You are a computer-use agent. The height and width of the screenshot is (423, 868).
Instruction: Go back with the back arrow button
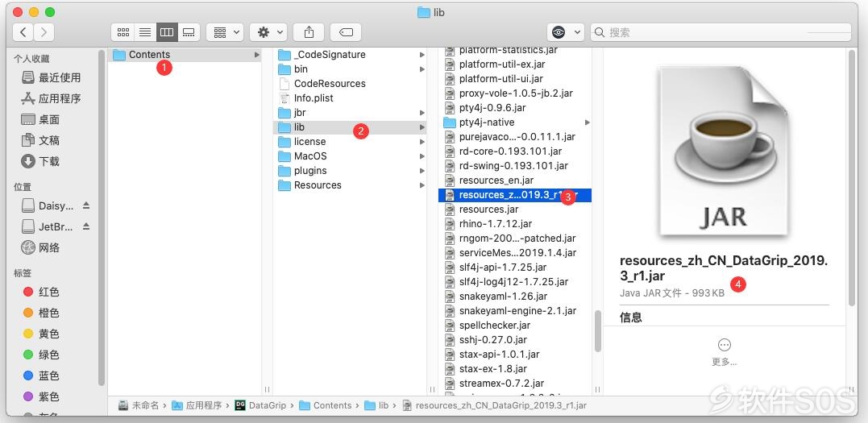(23, 32)
